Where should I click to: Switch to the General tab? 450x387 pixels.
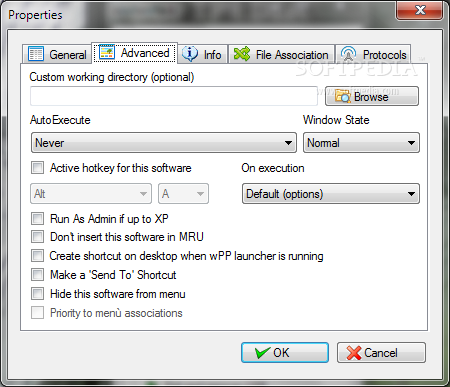tap(57, 54)
